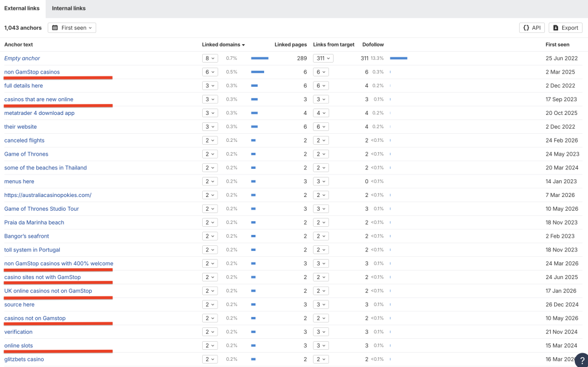588x367 pixels.
Task: Open the help question mark icon
Action: click(x=582, y=360)
